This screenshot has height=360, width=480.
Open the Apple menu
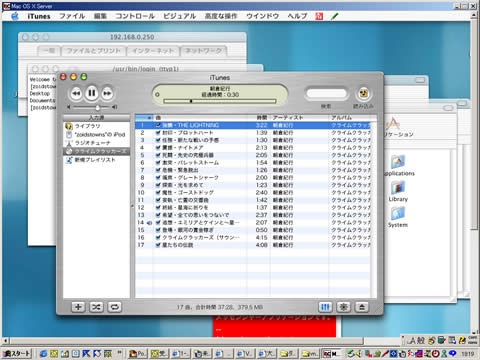[15, 16]
